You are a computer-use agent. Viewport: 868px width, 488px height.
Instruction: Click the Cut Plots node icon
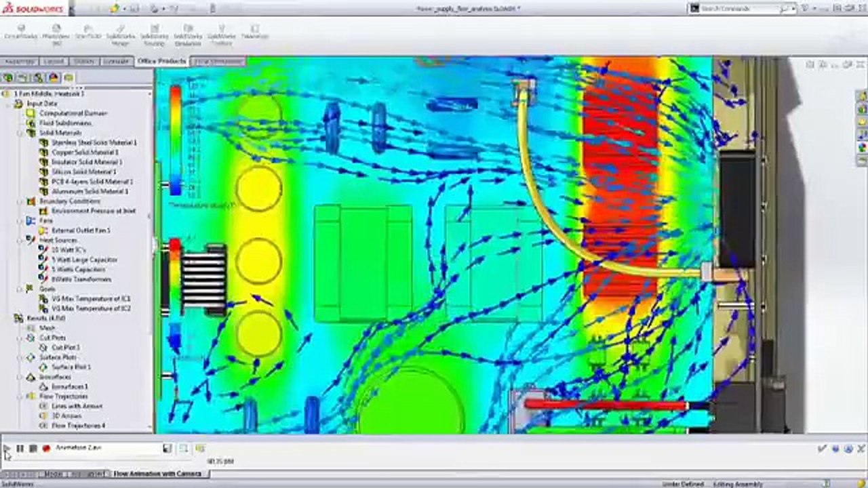31,338
